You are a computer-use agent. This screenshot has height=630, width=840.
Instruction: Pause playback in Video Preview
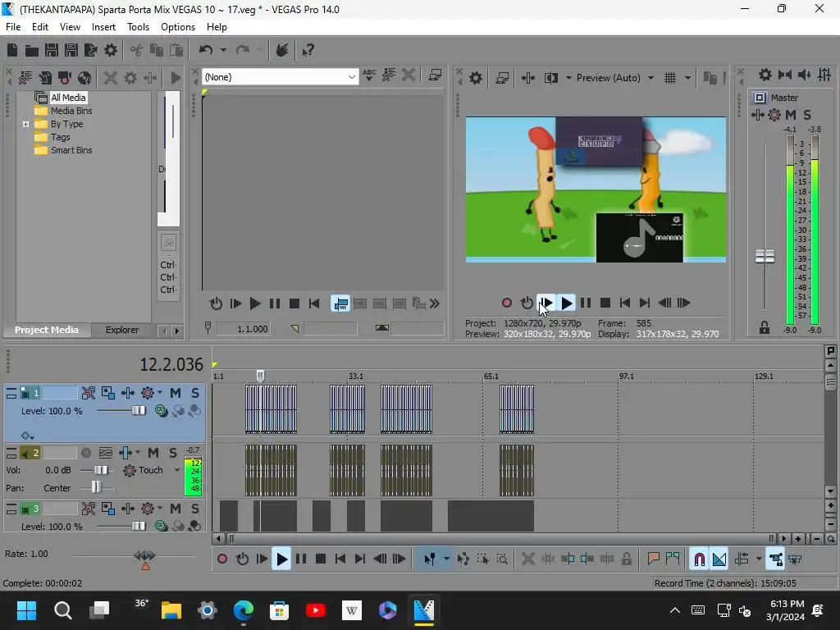coord(586,304)
